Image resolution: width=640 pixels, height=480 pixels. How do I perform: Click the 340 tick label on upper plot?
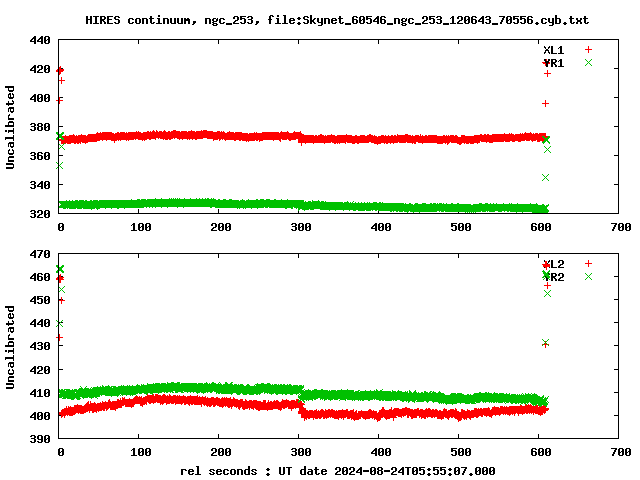(x=40, y=185)
